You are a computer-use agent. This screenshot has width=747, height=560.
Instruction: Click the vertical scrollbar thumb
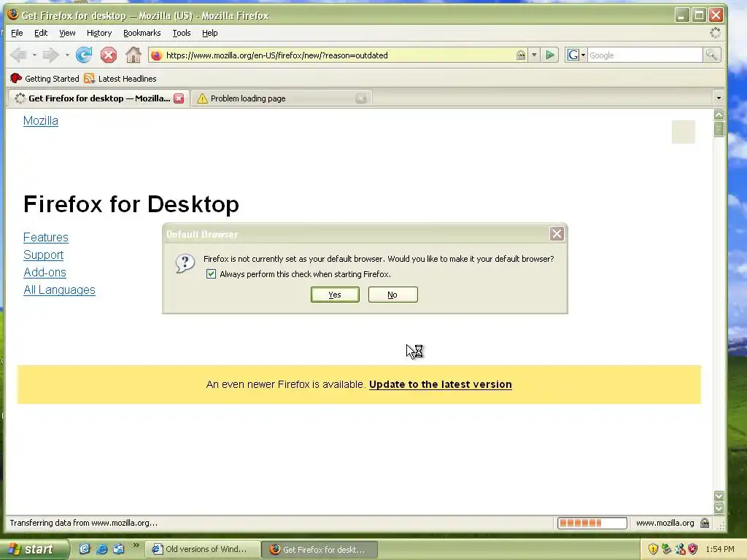coord(719,129)
